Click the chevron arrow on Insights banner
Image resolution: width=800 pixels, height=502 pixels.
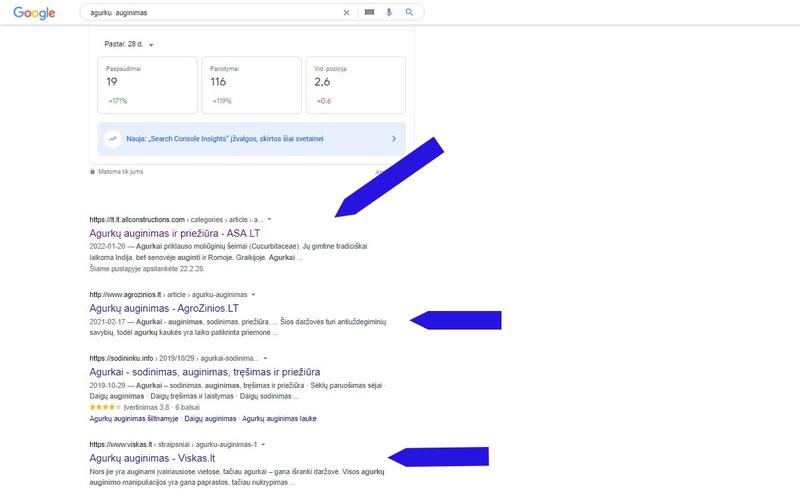(394, 139)
